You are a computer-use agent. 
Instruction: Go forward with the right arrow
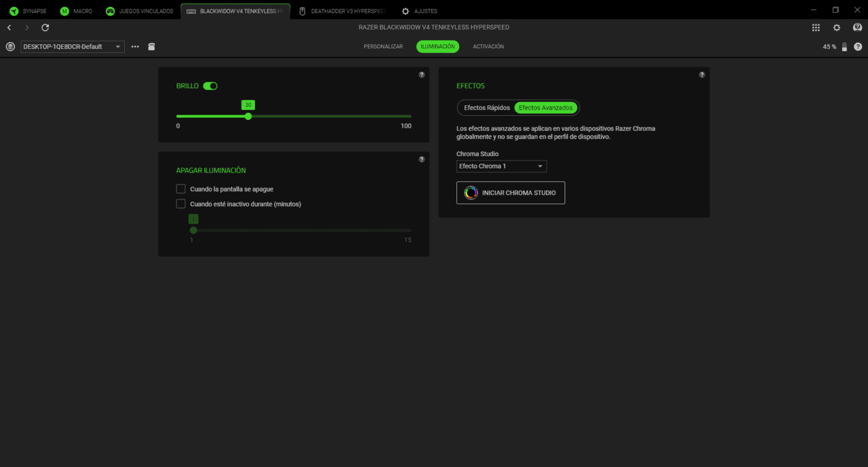[x=27, y=28]
